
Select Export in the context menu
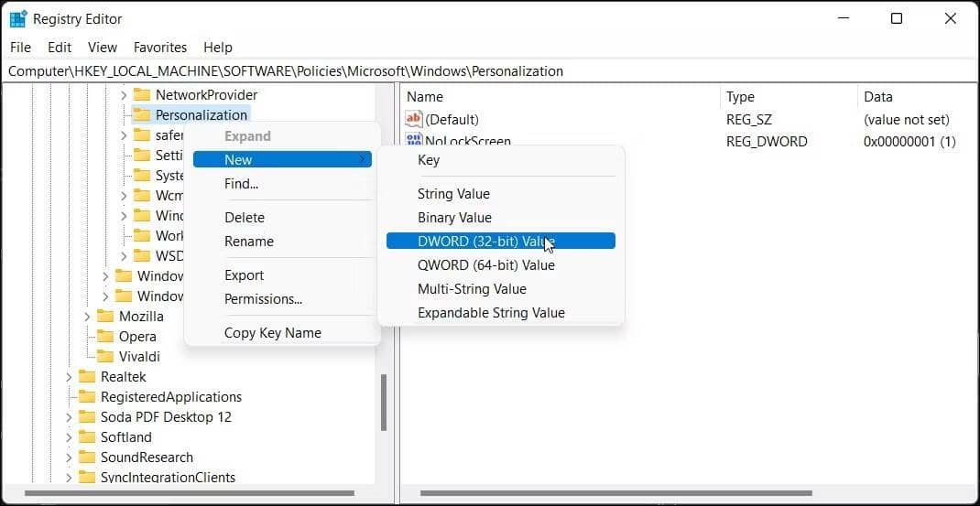click(x=282, y=275)
